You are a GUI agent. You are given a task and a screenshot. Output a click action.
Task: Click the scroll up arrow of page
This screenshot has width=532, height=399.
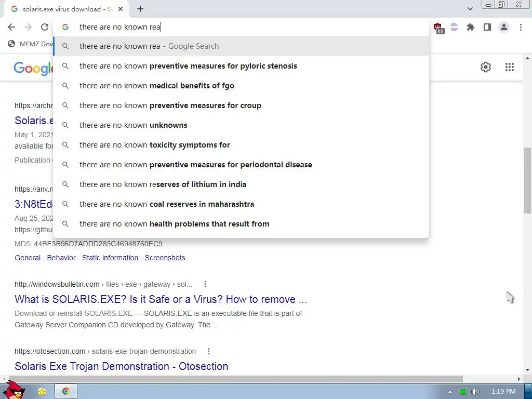click(x=527, y=58)
